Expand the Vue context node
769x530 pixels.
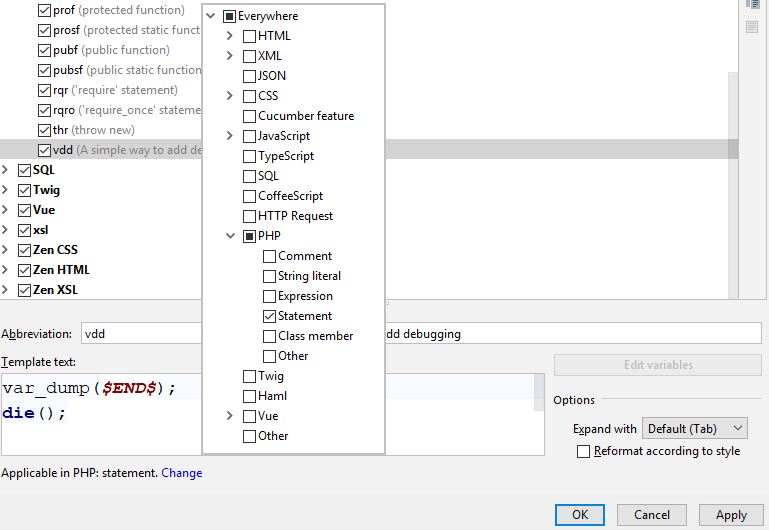point(230,416)
